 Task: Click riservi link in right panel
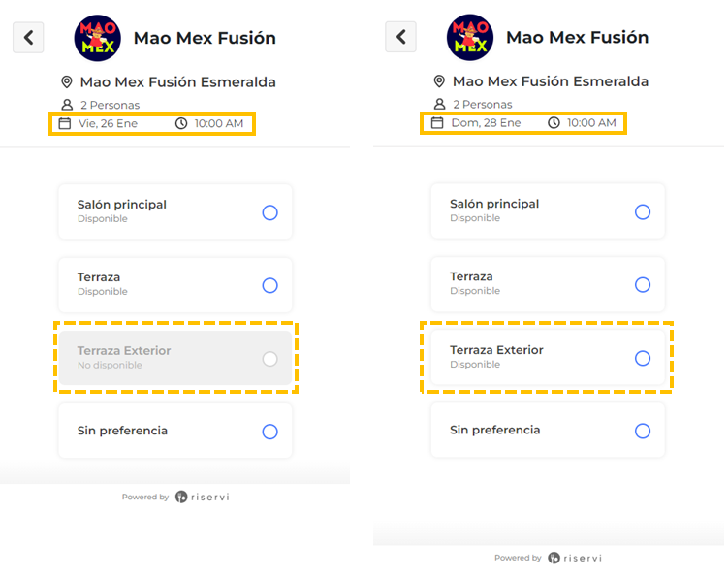[x=574, y=558]
